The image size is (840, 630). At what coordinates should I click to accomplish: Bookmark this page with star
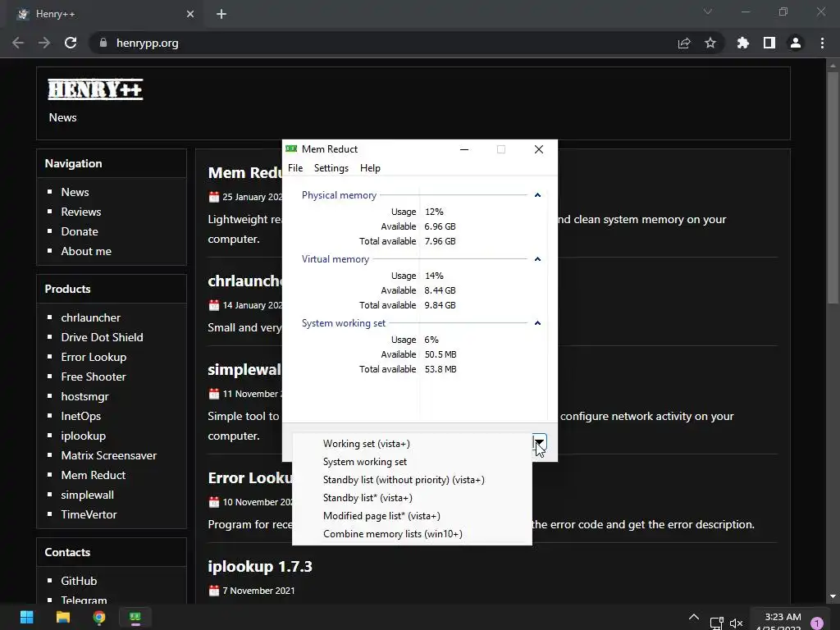click(710, 43)
